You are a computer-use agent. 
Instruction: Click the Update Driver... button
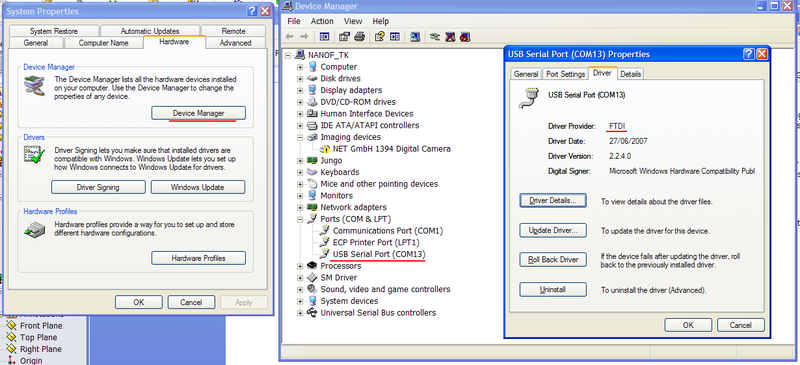point(553,230)
